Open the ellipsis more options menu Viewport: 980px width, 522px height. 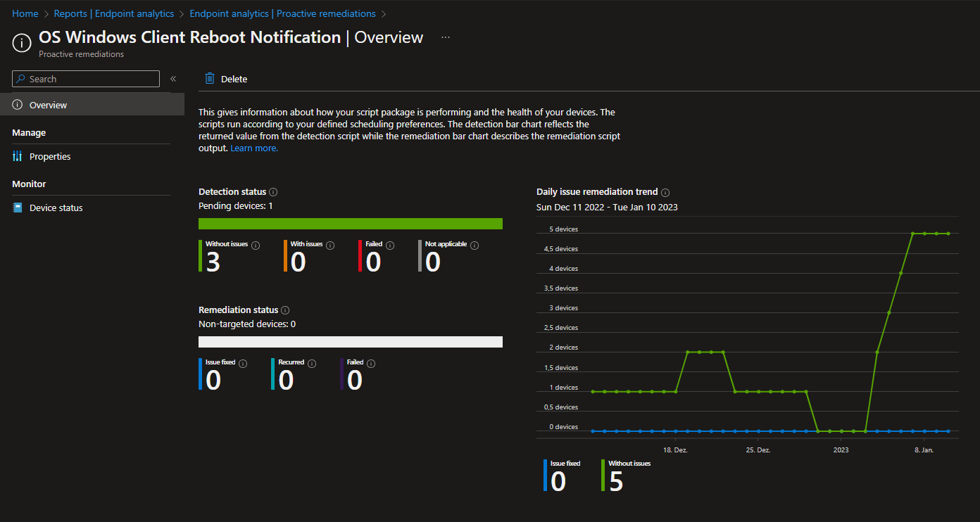pyautogui.click(x=445, y=37)
